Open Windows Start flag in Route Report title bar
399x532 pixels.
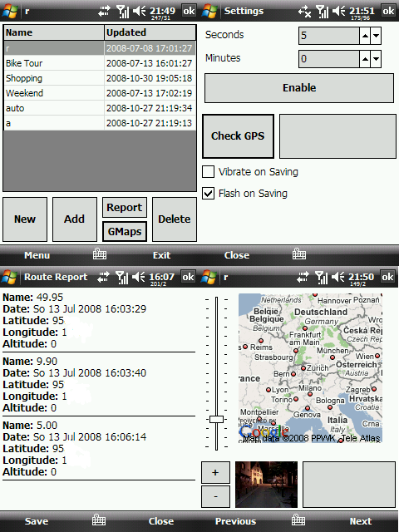(x=9, y=277)
